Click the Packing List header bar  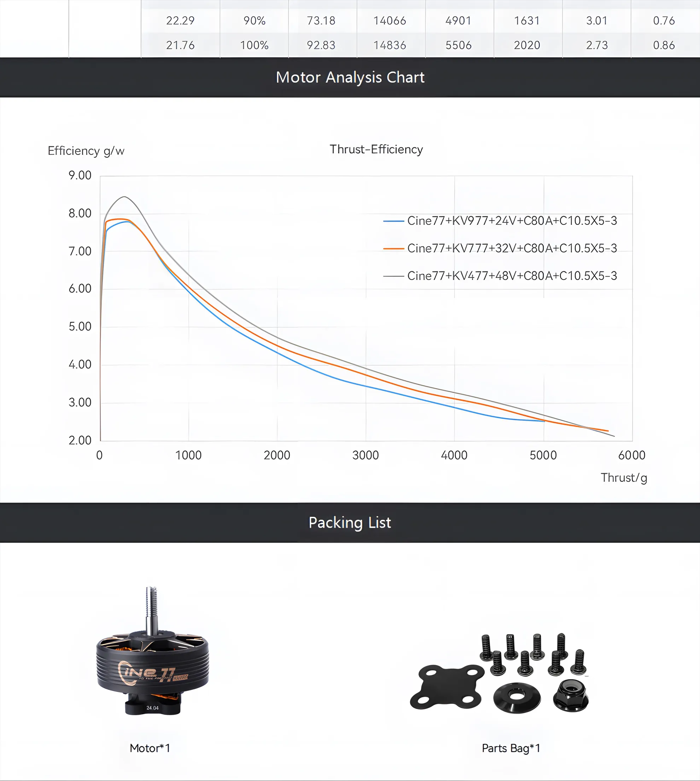click(x=350, y=523)
